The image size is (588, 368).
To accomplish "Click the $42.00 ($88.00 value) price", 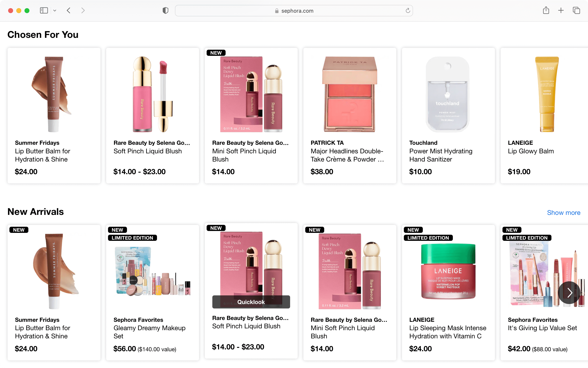I will (537, 349).
